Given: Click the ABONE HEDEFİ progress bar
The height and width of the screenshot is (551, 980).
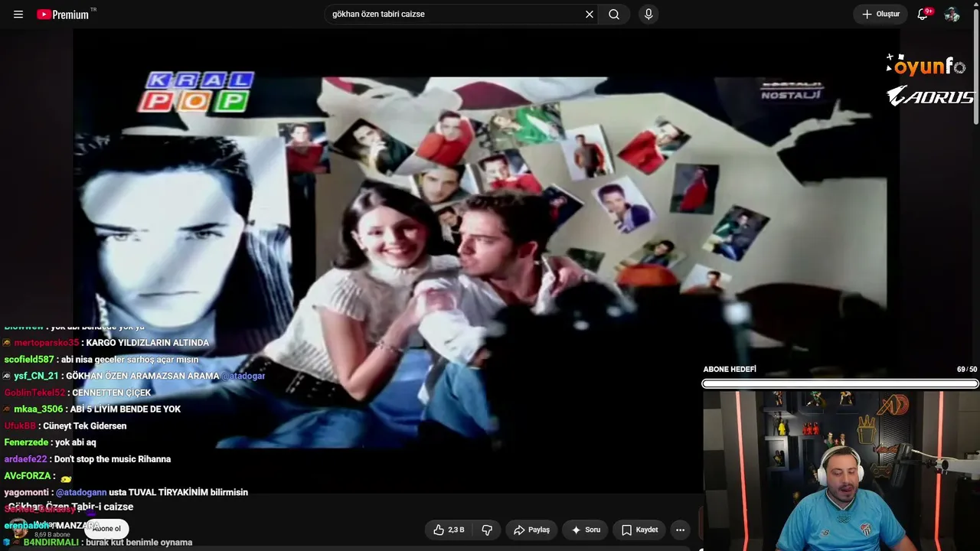Looking at the screenshot, I should (x=840, y=384).
